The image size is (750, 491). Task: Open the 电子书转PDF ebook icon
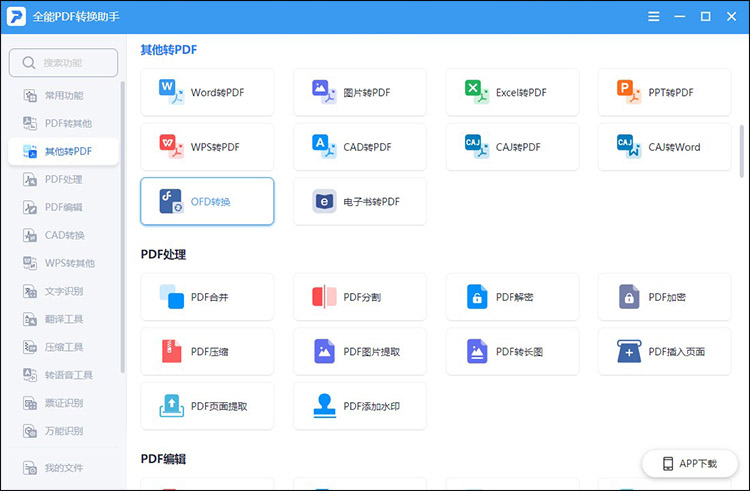coord(324,201)
